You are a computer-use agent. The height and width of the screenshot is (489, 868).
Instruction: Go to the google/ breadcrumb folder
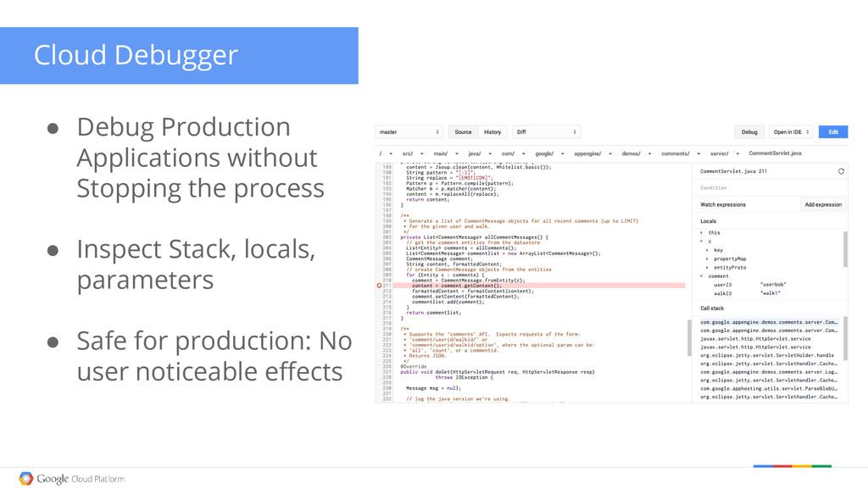[544, 153]
